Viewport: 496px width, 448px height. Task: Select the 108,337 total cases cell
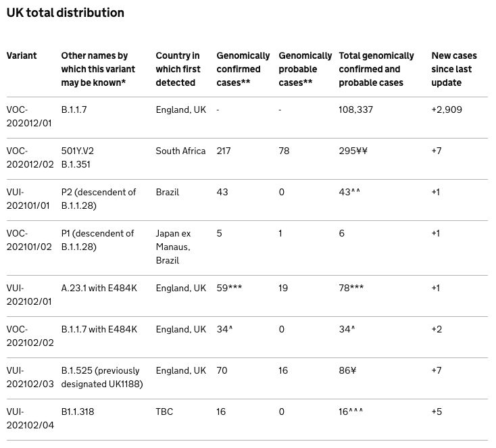[355, 109]
